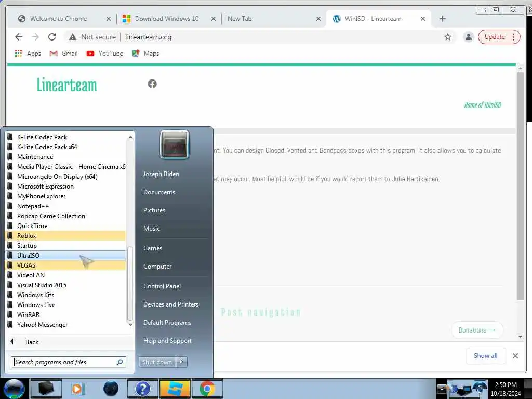Open the QuickTime folder
532x399 pixels.
pyautogui.click(x=65, y=226)
